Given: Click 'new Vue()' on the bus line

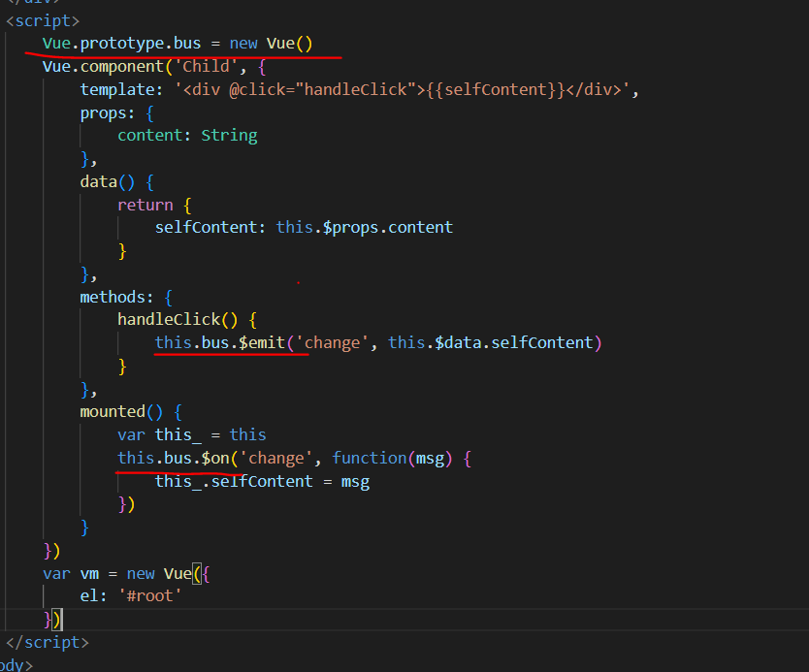Looking at the screenshot, I should pyautogui.click(x=271, y=44).
